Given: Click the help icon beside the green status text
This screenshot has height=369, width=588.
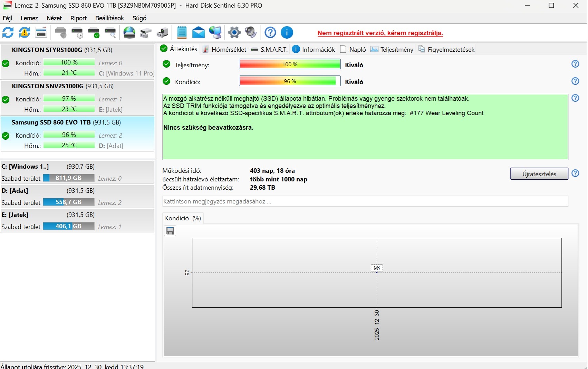Looking at the screenshot, I should pos(575,98).
